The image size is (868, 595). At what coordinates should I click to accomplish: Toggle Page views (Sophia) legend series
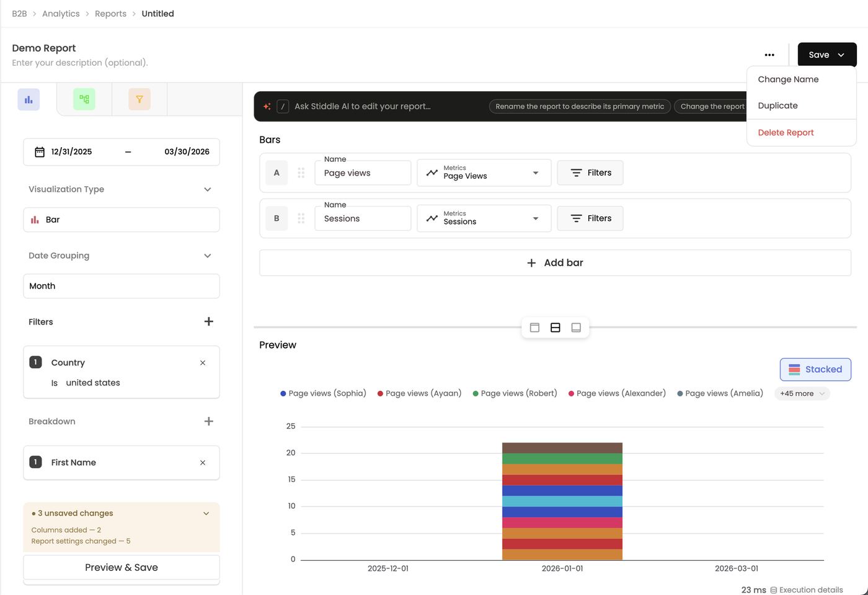coord(323,393)
